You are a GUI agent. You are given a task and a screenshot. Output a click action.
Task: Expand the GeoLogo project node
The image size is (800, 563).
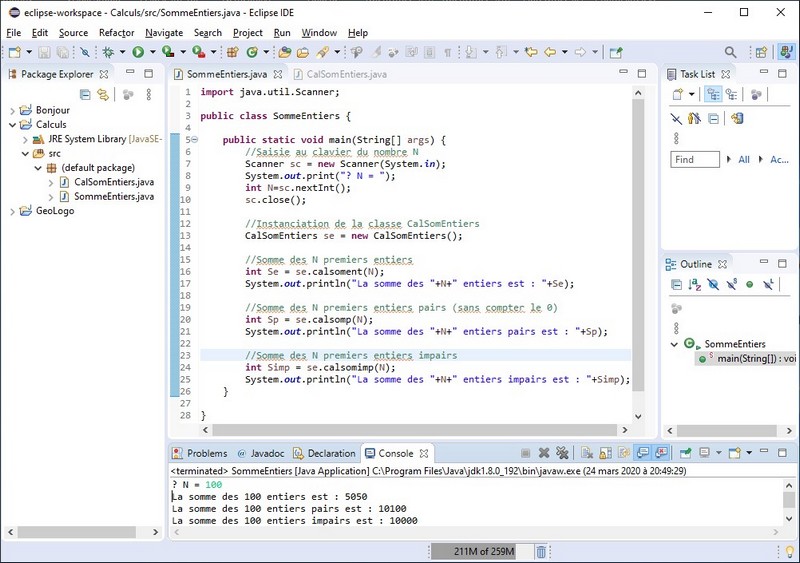coord(12,211)
